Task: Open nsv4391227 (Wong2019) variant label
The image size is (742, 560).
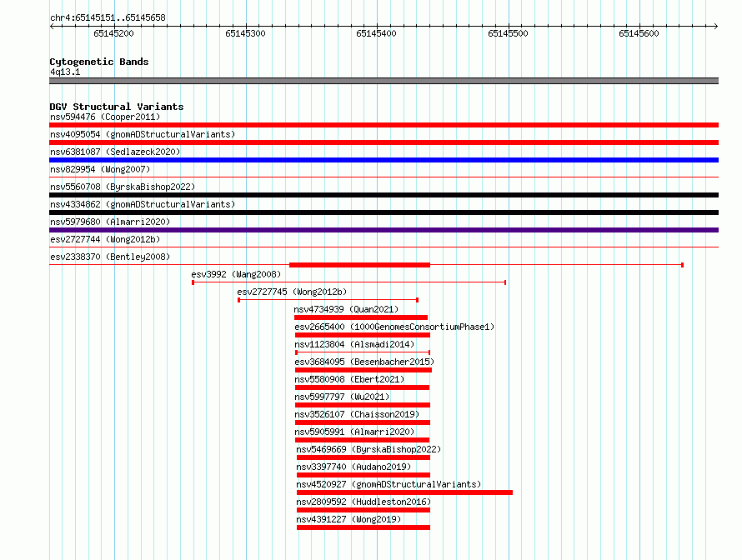Action: 348,519
